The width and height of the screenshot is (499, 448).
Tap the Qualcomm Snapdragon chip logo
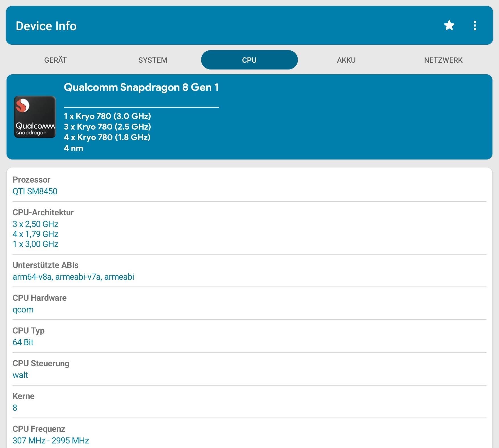coord(35,117)
